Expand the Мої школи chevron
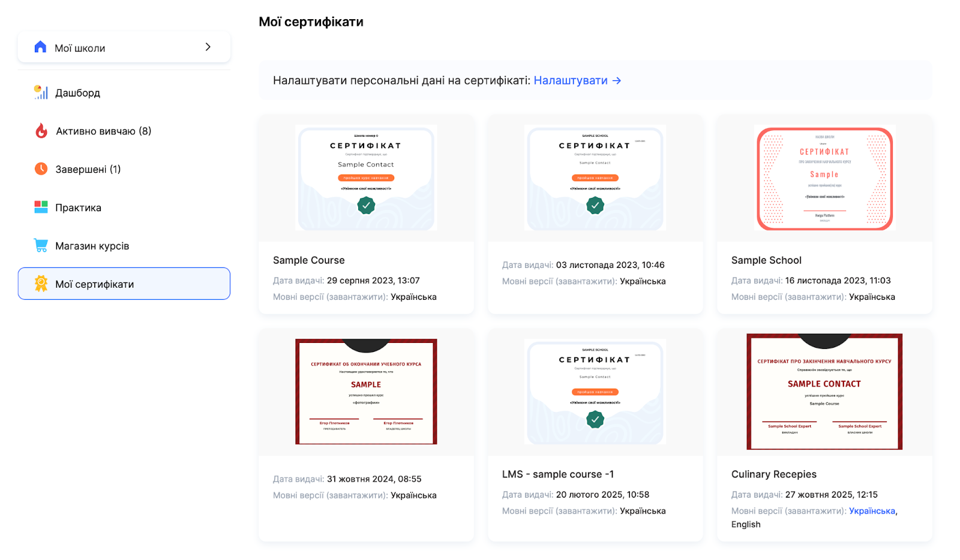The height and width of the screenshot is (560, 960). click(208, 47)
